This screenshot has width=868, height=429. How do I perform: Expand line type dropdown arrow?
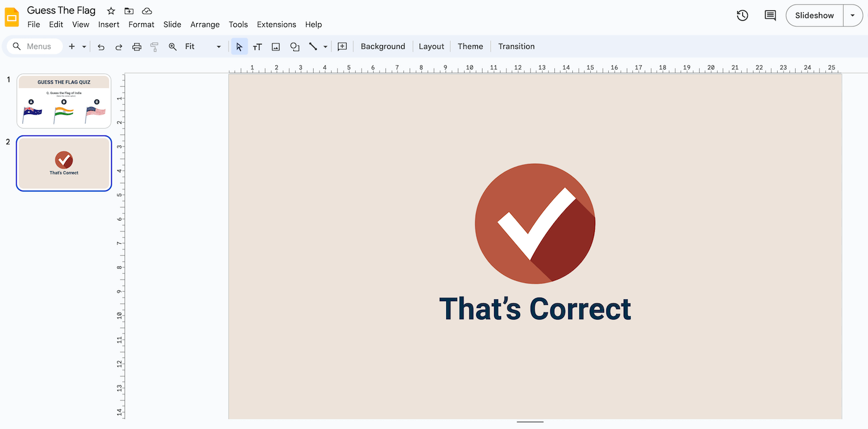pos(325,47)
